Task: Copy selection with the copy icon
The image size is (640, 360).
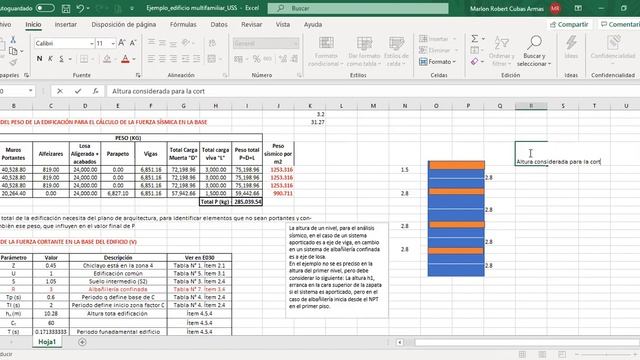Action: pyautogui.click(x=13, y=51)
